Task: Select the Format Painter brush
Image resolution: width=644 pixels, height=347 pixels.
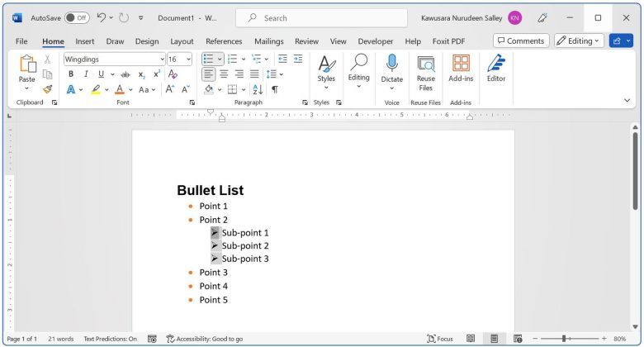Action: click(48, 89)
